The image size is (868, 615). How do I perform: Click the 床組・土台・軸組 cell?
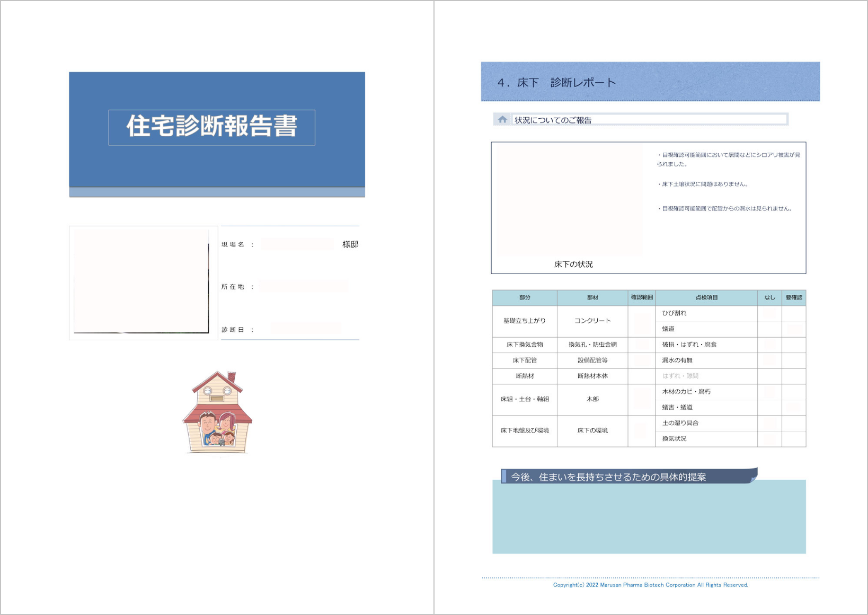(x=525, y=399)
